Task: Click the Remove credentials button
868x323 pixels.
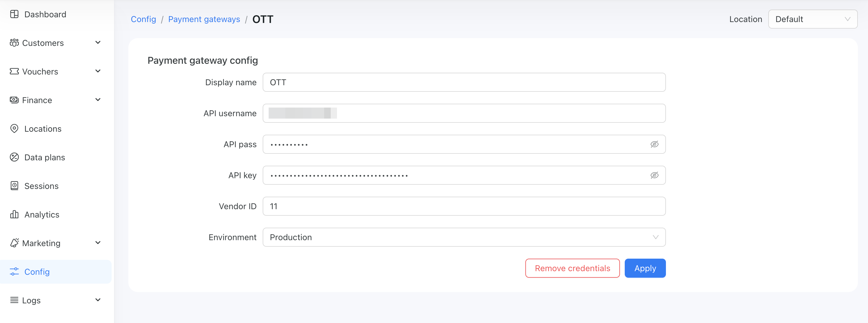Action: pyautogui.click(x=572, y=268)
